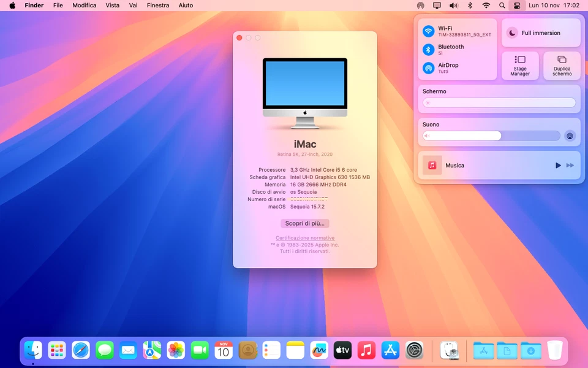The height and width of the screenshot is (368, 588).
Task: Open the App Store from the Dock
Action: (390, 350)
